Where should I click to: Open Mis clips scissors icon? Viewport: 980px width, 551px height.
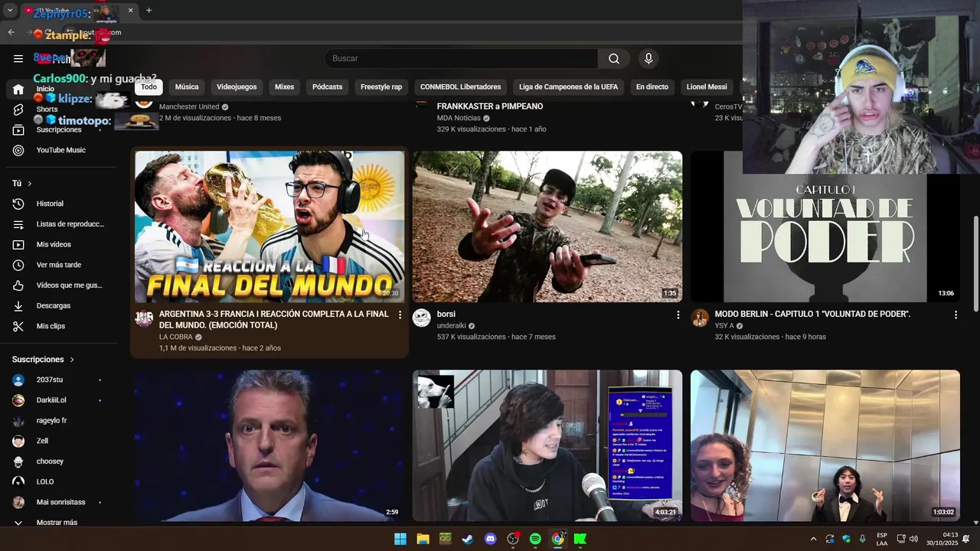pos(18,326)
